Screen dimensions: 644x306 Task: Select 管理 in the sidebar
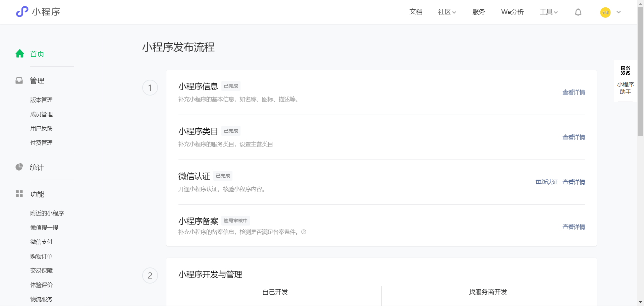pos(37,81)
